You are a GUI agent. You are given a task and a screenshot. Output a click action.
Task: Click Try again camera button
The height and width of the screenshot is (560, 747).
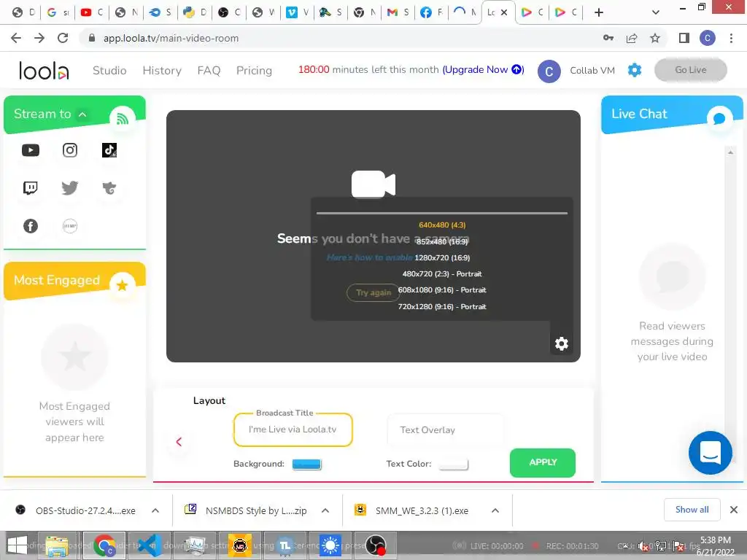tap(373, 292)
